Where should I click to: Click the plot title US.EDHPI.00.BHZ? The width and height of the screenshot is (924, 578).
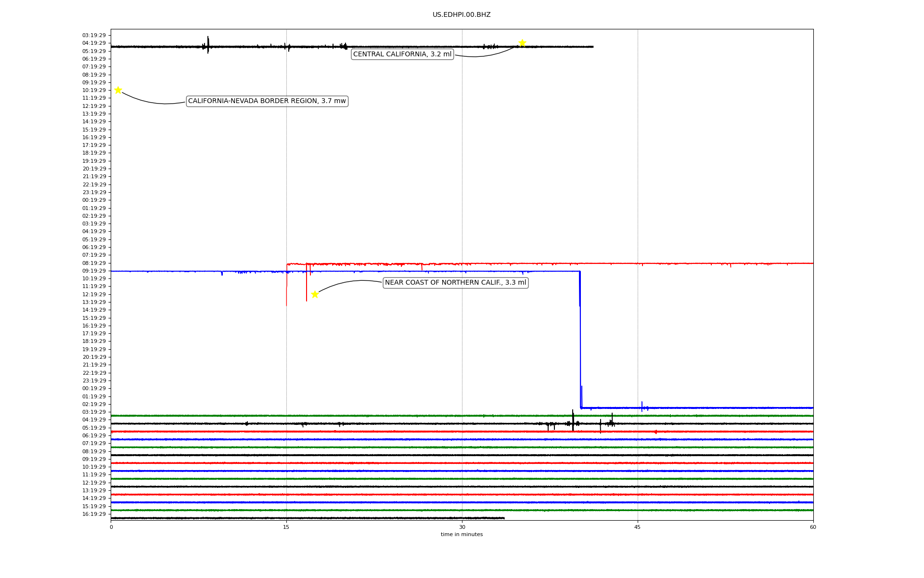point(462,15)
